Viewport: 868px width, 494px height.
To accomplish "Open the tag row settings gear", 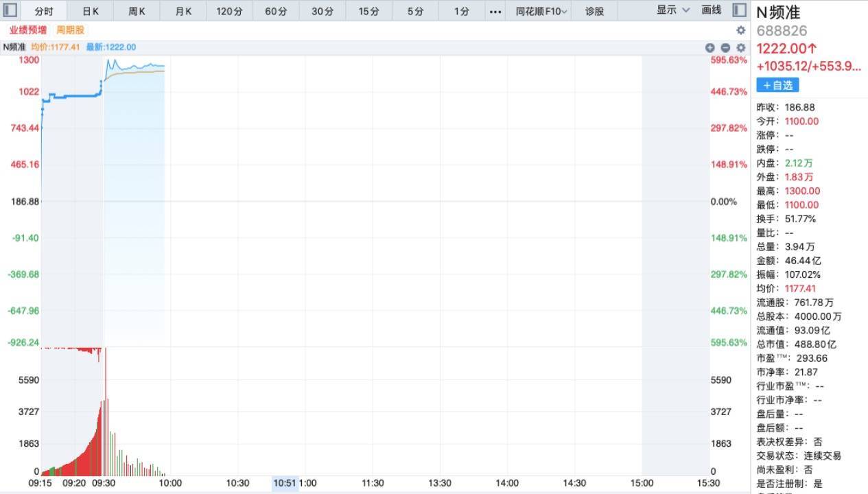I will pyautogui.click(x=740, y=30).
